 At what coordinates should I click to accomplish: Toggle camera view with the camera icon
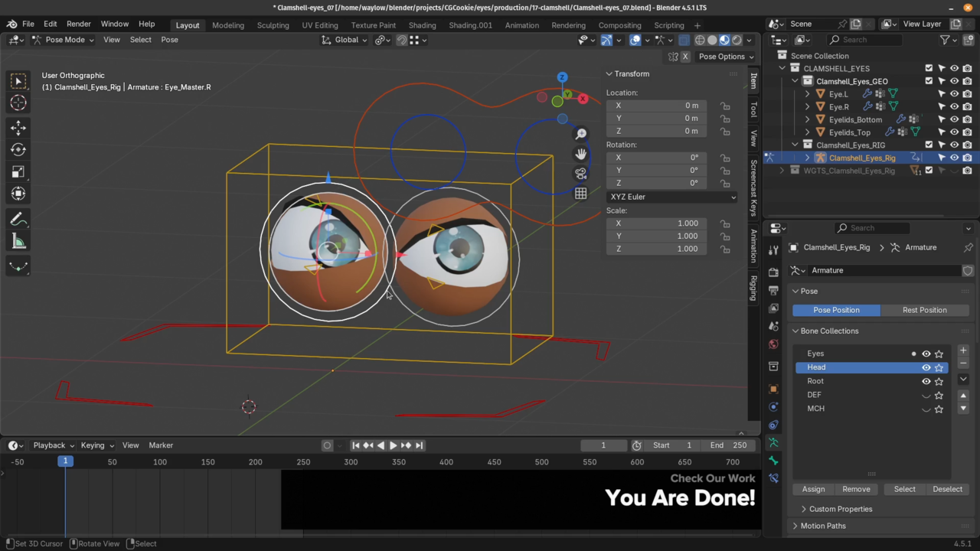[x=581, y=174]
